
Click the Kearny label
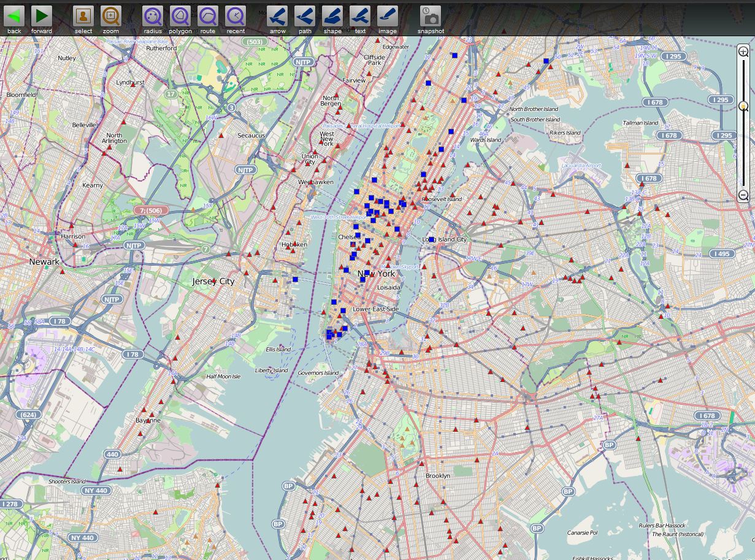coord(93,185)
